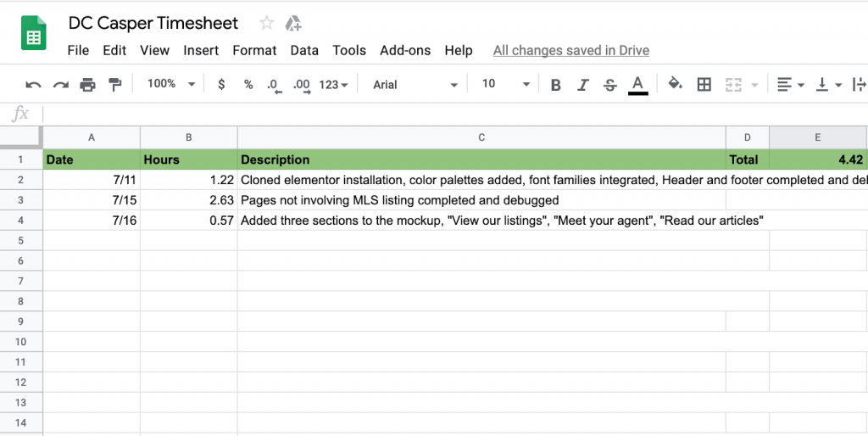Click the undo arrow icon
The height and width of the screenshot is (436, 868).
34,85
